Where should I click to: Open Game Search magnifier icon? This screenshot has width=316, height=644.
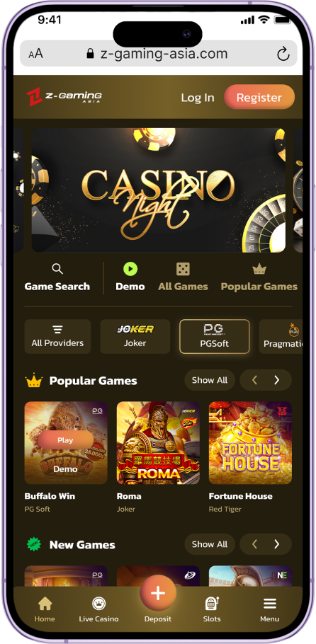(x=57, y=269)
